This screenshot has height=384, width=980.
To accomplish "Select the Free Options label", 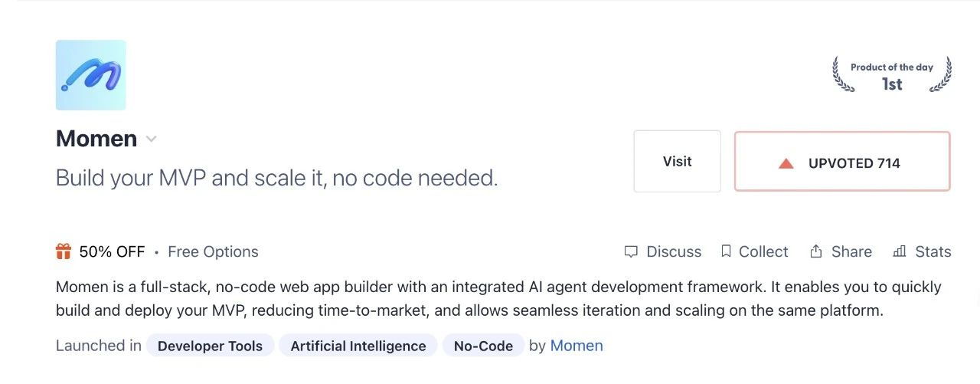I will coord(213,251).
